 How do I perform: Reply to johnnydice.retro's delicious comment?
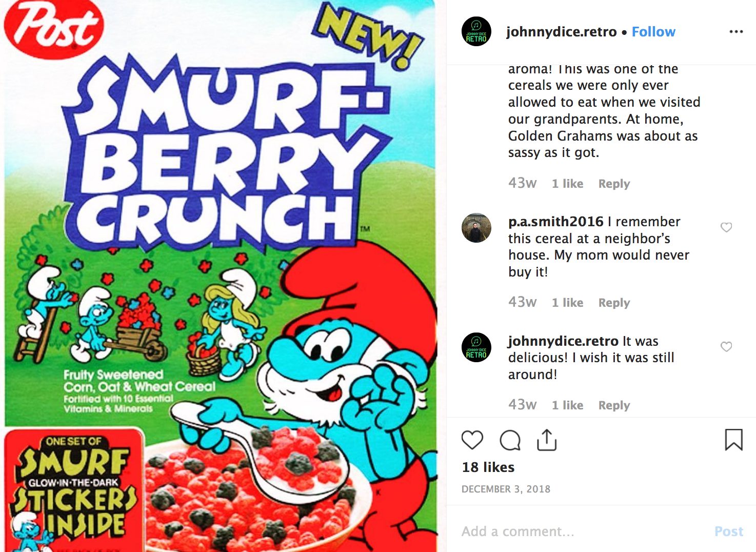click(614, 405)
